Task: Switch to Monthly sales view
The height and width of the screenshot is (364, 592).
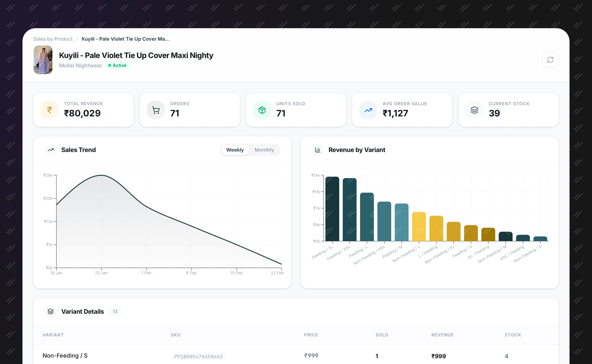Action: click(x=264, y=150)
